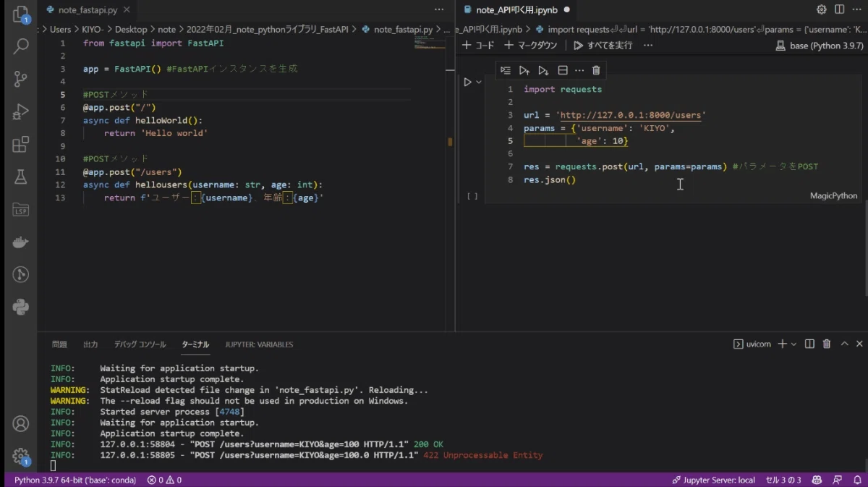
Task: Open the Source Control view
Action: (20, 80)
